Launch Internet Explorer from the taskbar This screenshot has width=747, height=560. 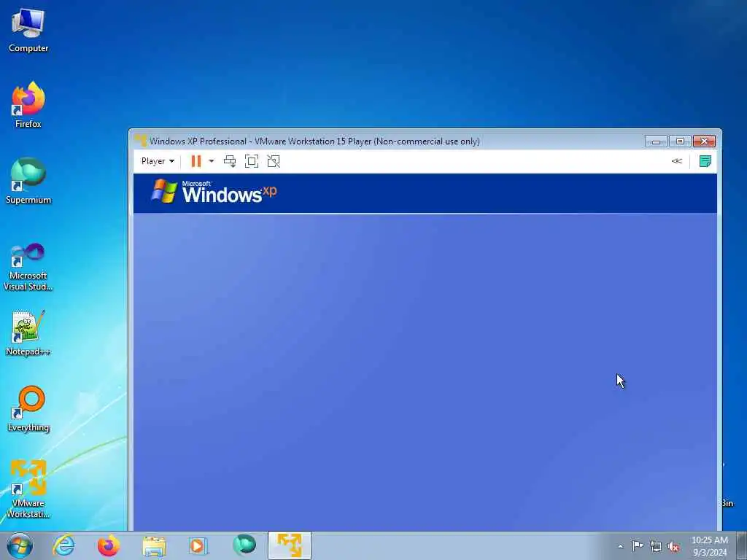63,545
